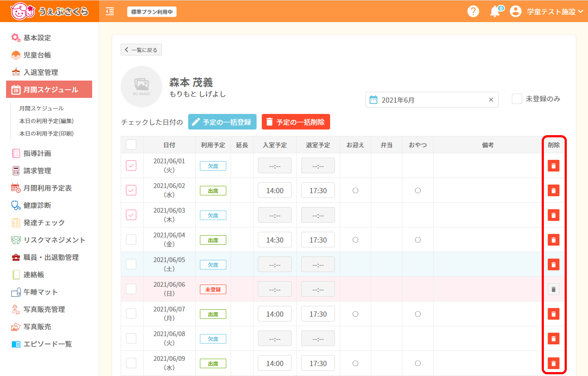
Task: Open the help question mark icon
Action: pos(473,12)
